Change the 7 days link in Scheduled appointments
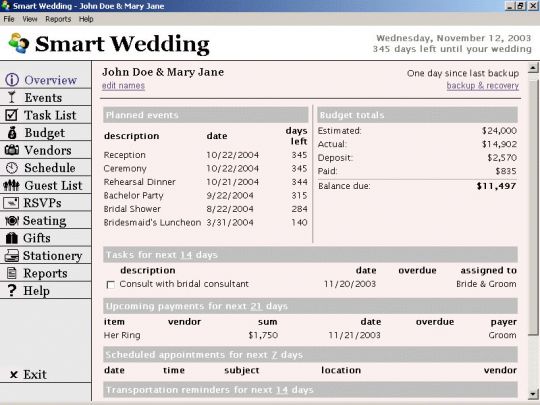The image size is (540, 405). (274, 355)
